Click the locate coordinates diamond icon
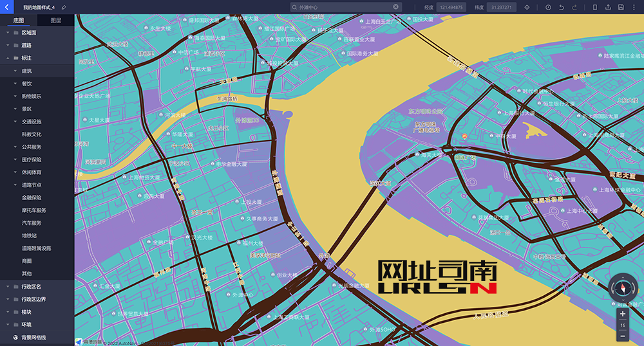 pos(527,7)
